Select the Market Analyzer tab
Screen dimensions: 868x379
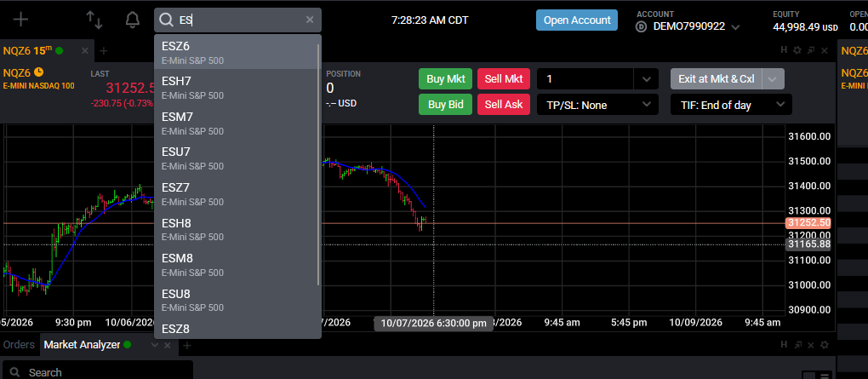[x=82, y=345]
